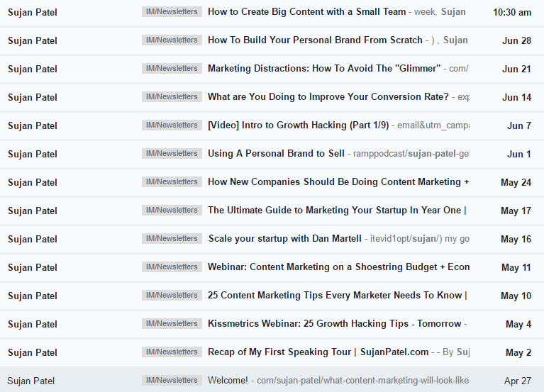This screenshot has height=392, width=544.
Task: Click the May 16 date on Dan Martell email
Action: (516, 239)
